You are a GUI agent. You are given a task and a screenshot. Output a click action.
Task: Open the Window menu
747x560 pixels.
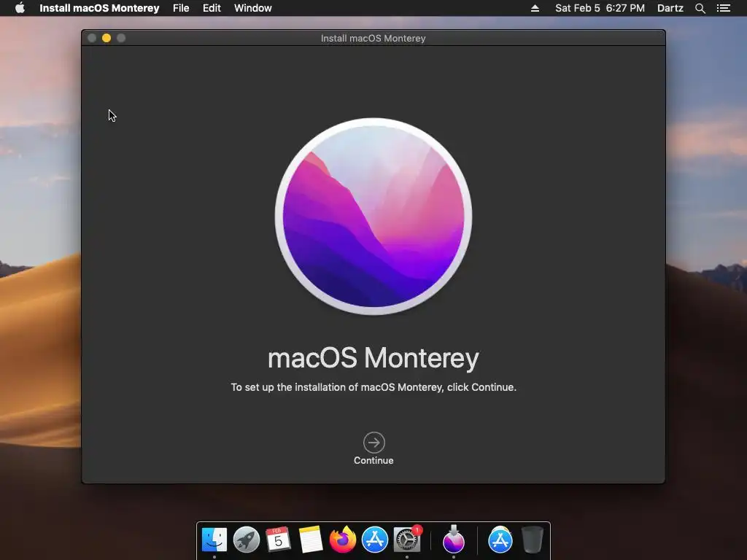point(253,8)
